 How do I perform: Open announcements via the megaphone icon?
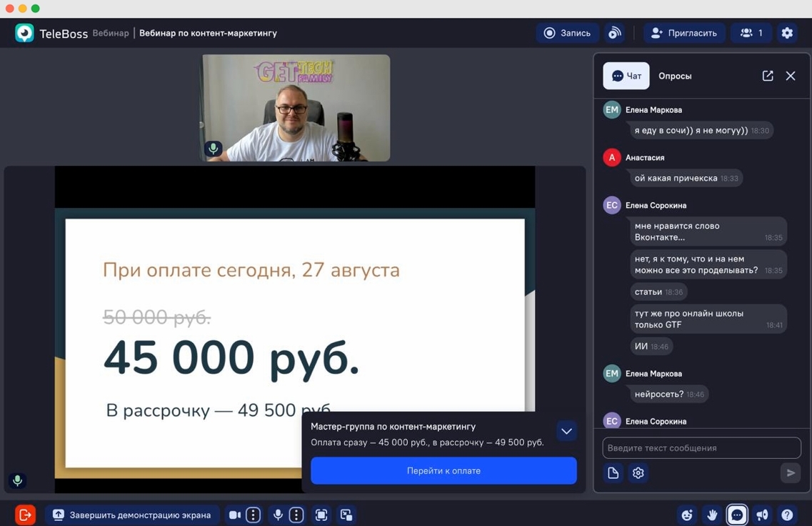[x=761, y=515]
